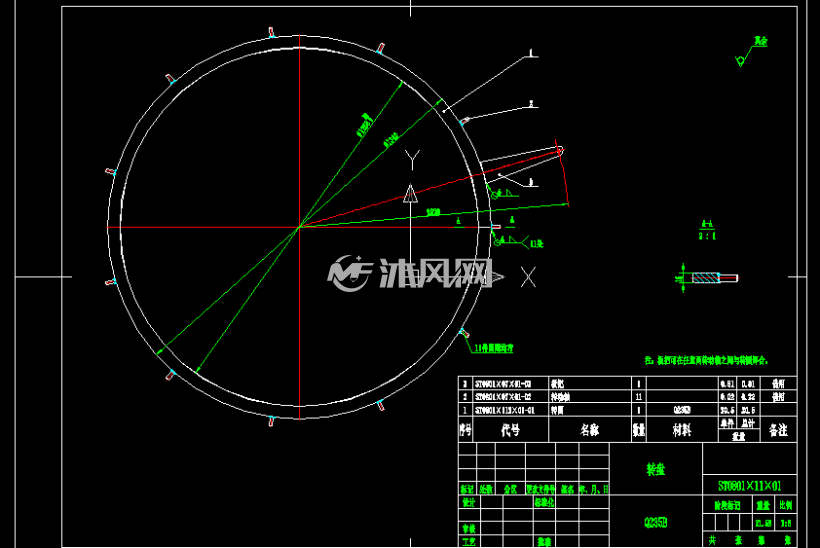Select the 代号 column header in parts list
This screenshot has width=820, height=548.
510,430
